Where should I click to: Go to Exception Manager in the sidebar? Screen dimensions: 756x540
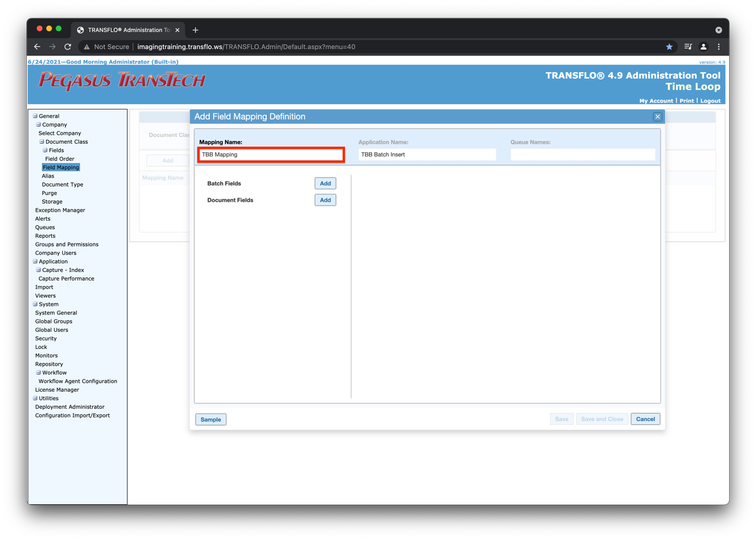pos(60,210)
